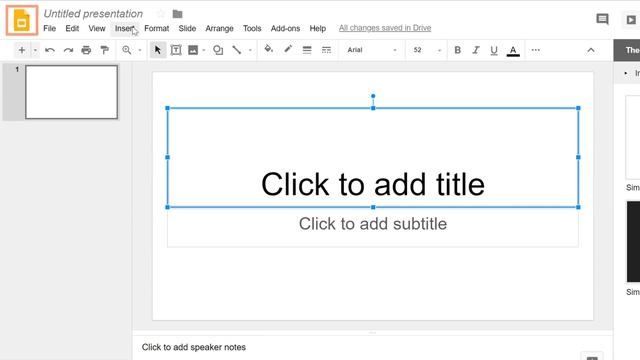Open the Tools menu
Viewport: 640px width, 360px height.
pos(252,29)
